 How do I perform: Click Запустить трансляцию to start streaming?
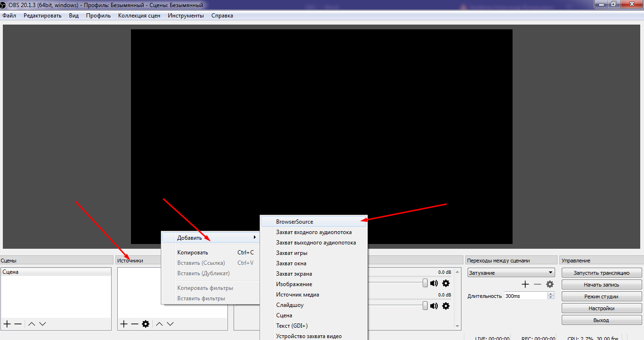pos(601,273)
